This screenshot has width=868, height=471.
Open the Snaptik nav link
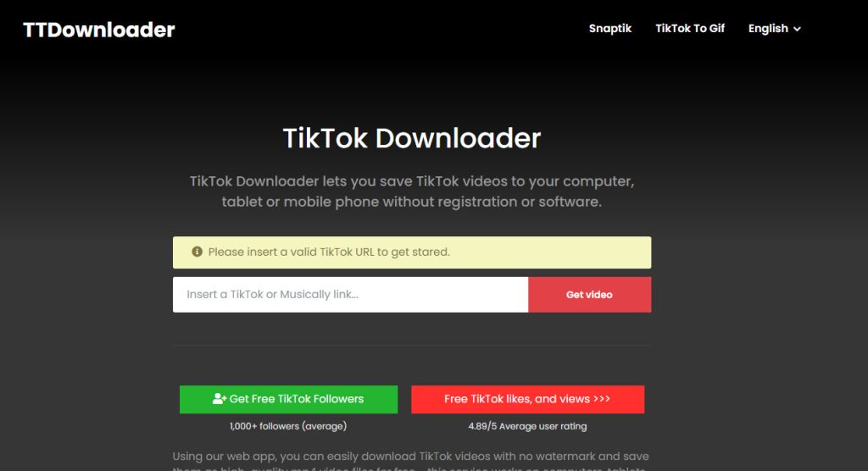point(610,29)
